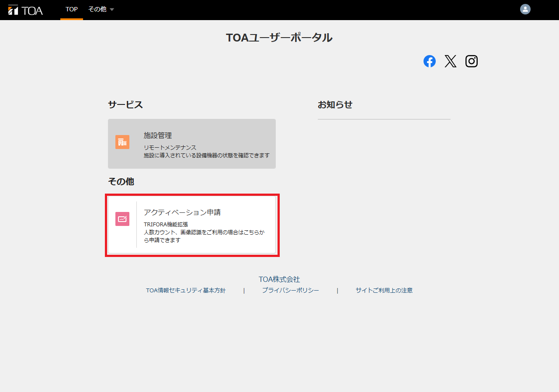This screenshot has width=559, height=392.
Task: Select the TOP tab
Action: click(72, 10)
